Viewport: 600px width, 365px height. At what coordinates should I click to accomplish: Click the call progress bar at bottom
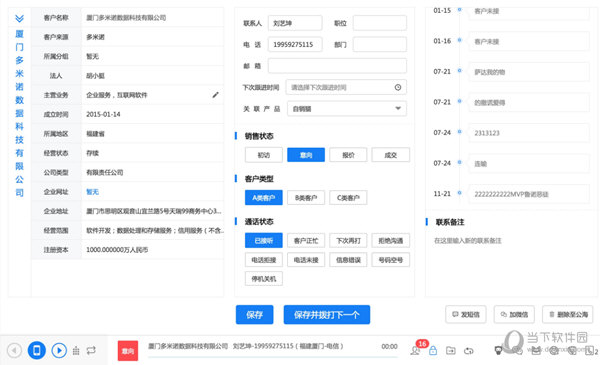coord(272,357)
